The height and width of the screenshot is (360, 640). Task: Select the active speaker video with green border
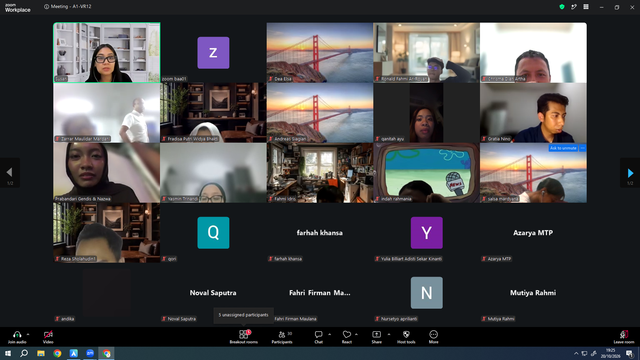(x=107, y=53)
